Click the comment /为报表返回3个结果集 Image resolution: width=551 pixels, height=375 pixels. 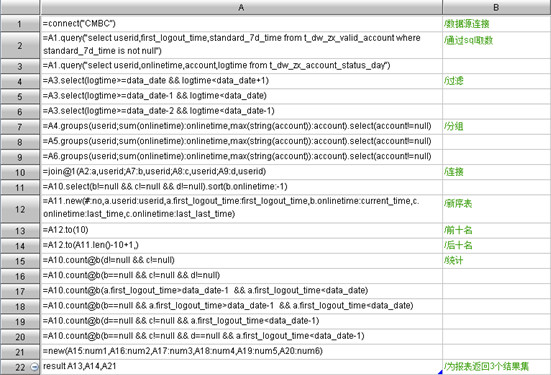point(486,367)
